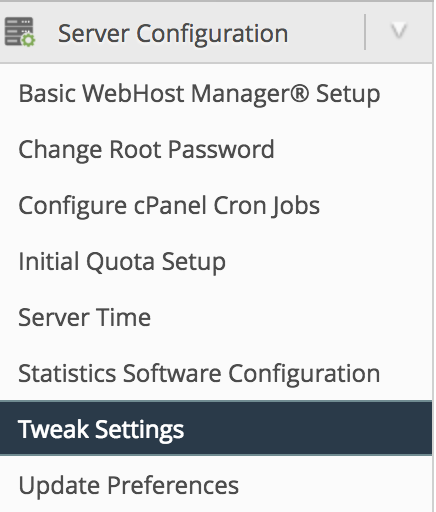This screenshot has height=512, width=436.
Task: Open Update Preferences
Action: pos(129,486)
